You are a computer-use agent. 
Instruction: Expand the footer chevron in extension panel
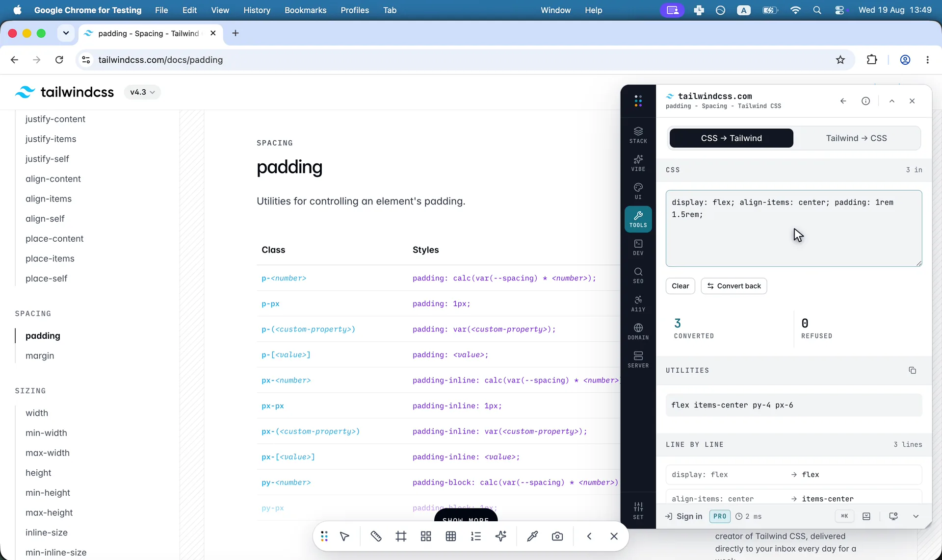pos(916,516)
